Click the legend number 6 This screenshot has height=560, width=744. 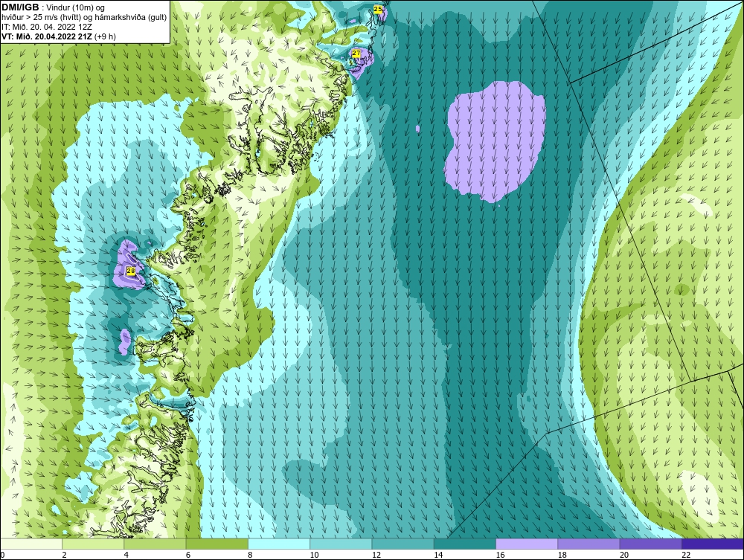tap(188, 556)
